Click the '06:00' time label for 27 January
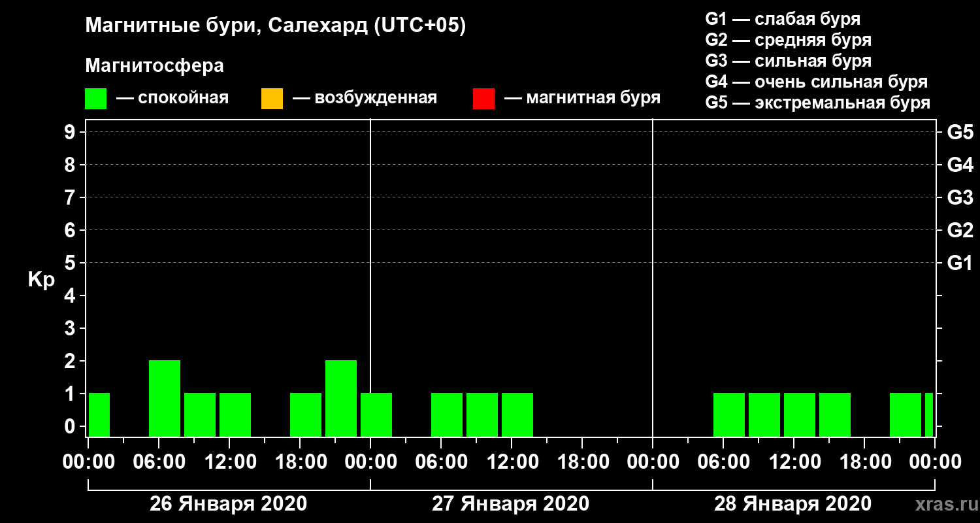The image size is (980, 523). point(441,462)
